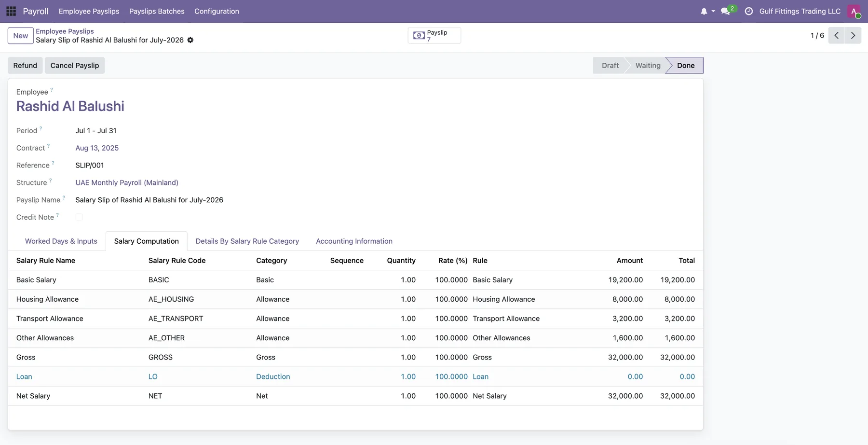
Task: Click the Draft status stage
Action: pos(610,66)
